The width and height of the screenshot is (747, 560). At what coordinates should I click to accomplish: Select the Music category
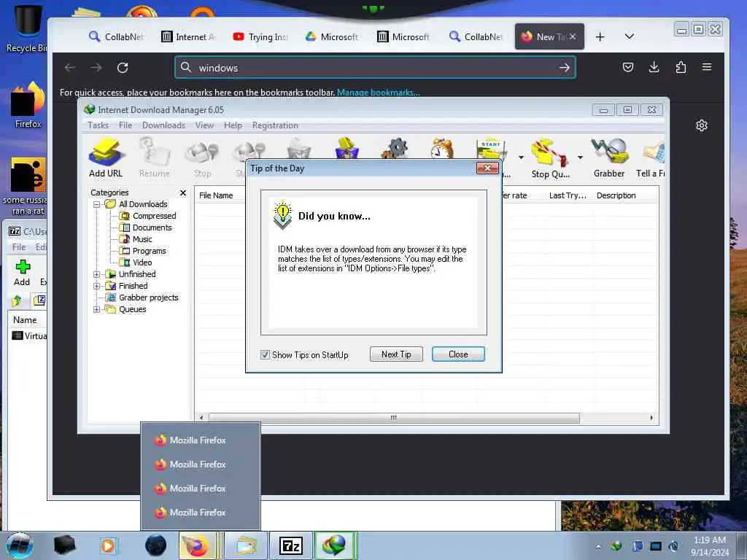click(x=142, y=239)
